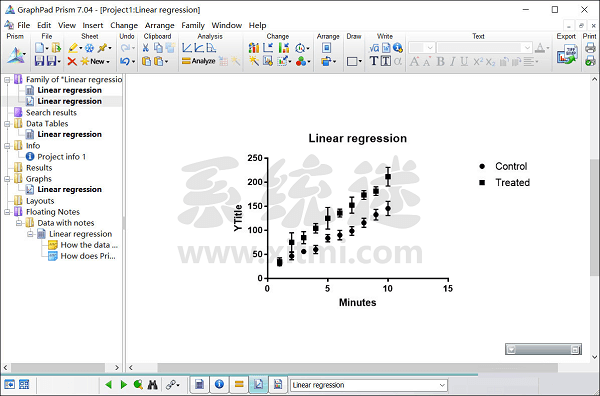600x396 pixels.
Task: Go to next sheet with green right arrow
Action: pyautogui.click(x=124, y=385)
